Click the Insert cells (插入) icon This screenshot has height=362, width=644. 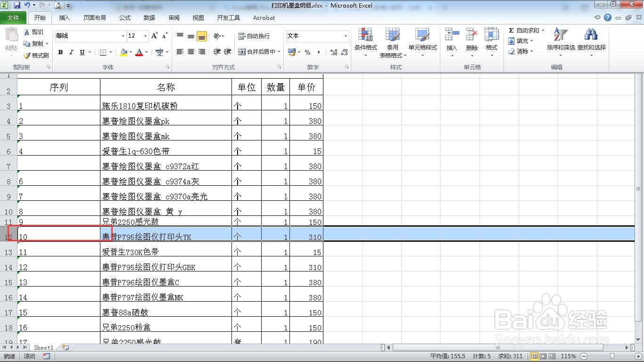(452, 34)
